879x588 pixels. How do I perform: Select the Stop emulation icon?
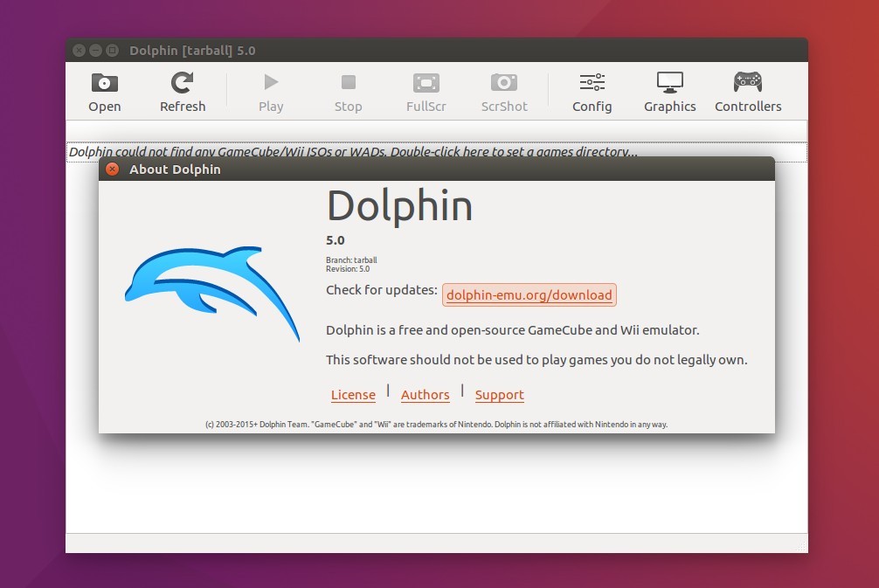[348, 90]
